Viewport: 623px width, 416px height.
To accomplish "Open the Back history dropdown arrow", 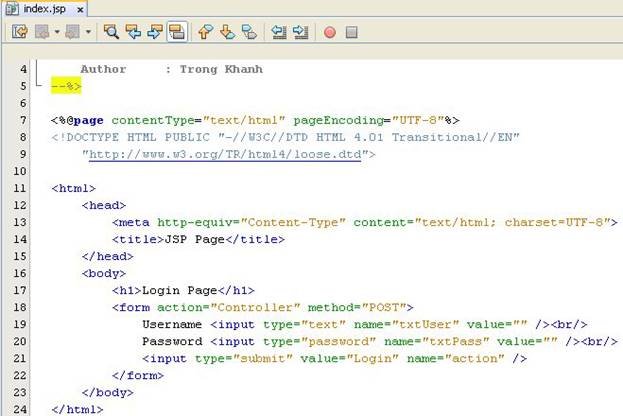I will [57, 32].
